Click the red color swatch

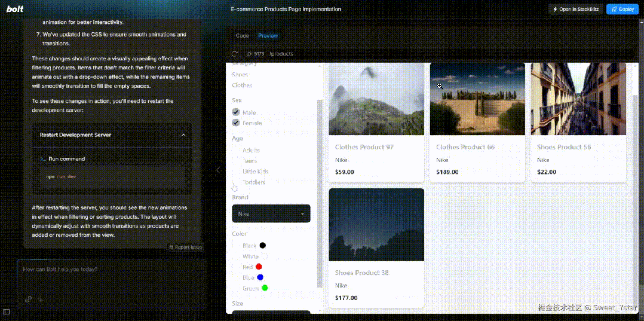coord(259,267)
